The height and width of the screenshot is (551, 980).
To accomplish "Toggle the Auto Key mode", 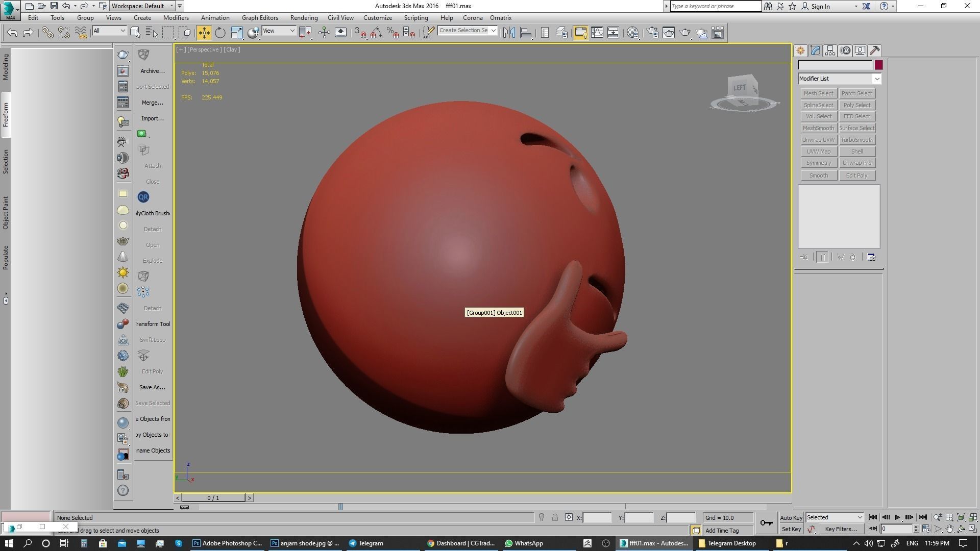I will [x=791, y=517].
